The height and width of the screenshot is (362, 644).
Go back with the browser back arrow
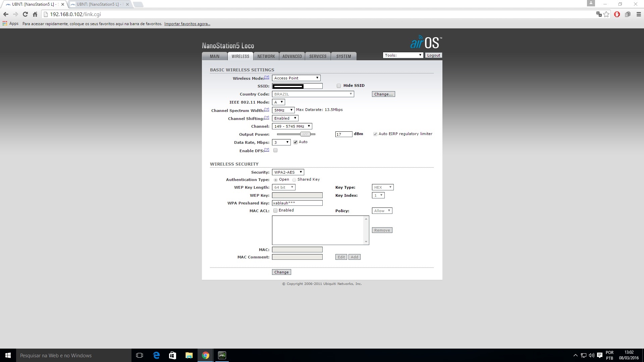click(6, 14)
